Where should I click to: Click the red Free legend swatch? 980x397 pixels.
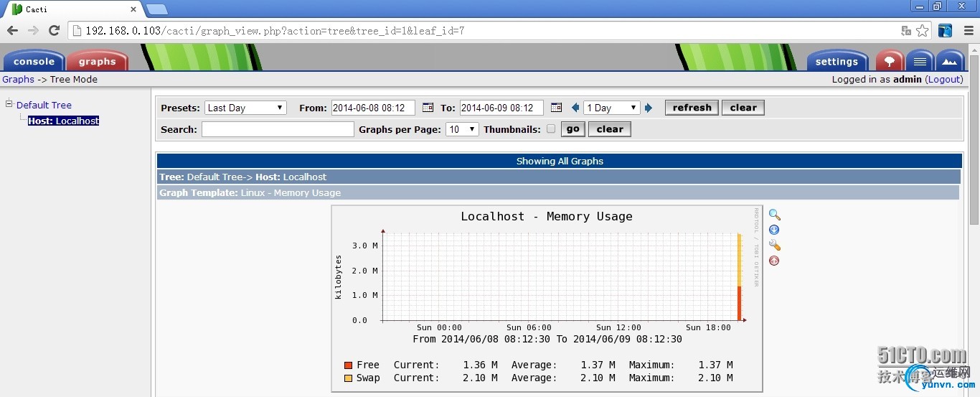348,365
